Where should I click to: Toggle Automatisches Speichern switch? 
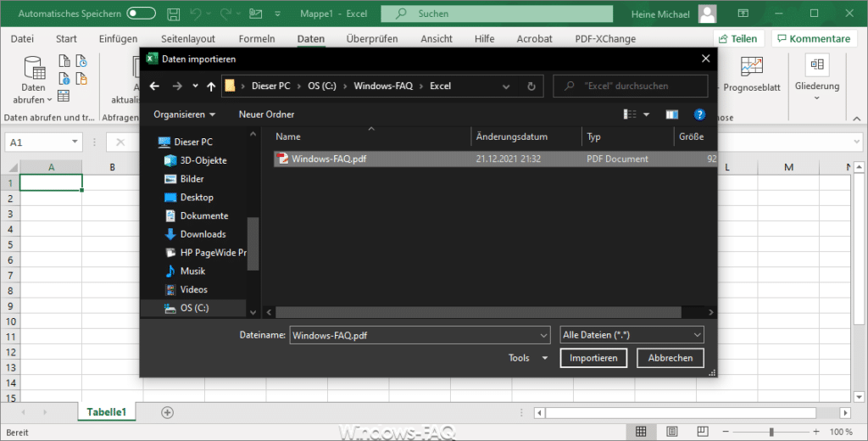click(x=142, y=14)
